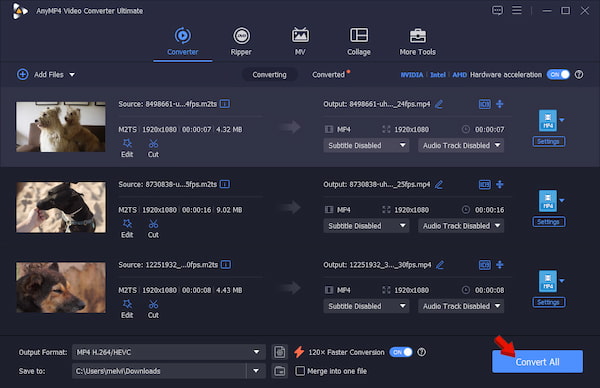Image resolution: width=600 pixels, height=388 pixels.
Task: Cut the 8498661 video with scissors icon
Action: click(x=153, y=148)
